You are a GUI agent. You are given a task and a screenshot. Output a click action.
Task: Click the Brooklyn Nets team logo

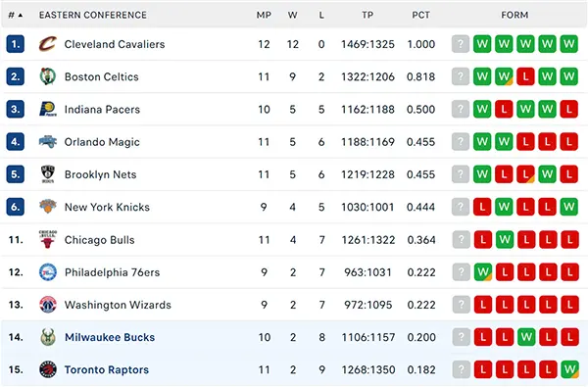48,174
